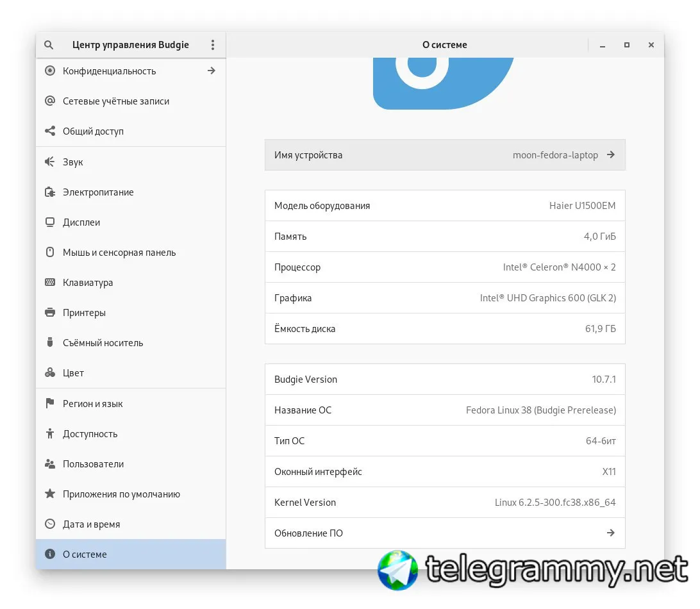The height and width of the screenshot is (609, 700).
Task: Click Intel UHD Graphics 600 value
Action: (548, 298)
